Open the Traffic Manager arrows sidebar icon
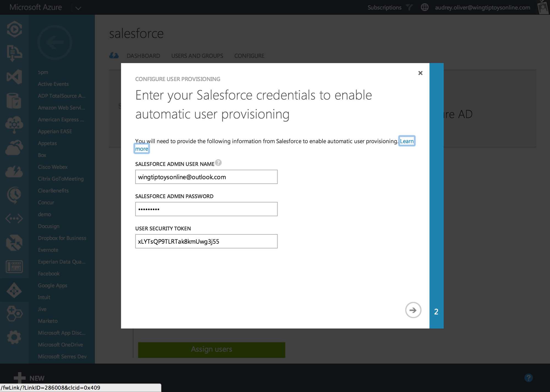This screenshot has height=392, width=550. [14, 243]
